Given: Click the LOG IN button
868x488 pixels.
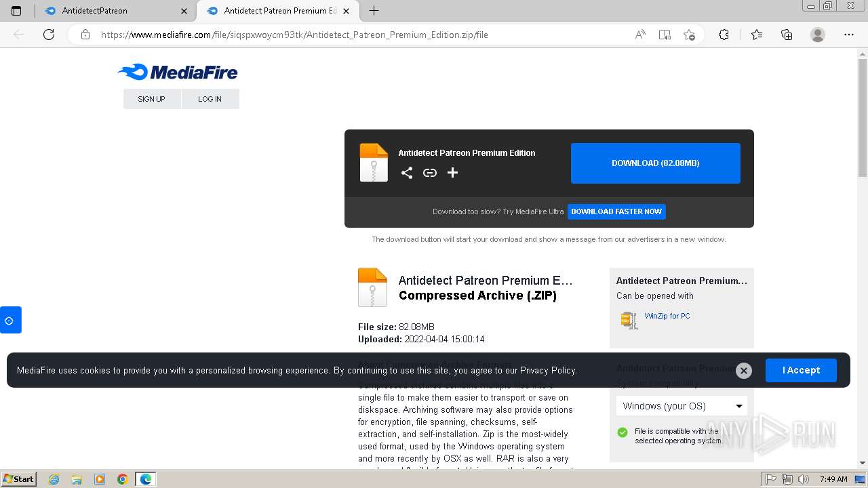Looking at the screenshot, I should pyautogui.click(x=210, y=99).
